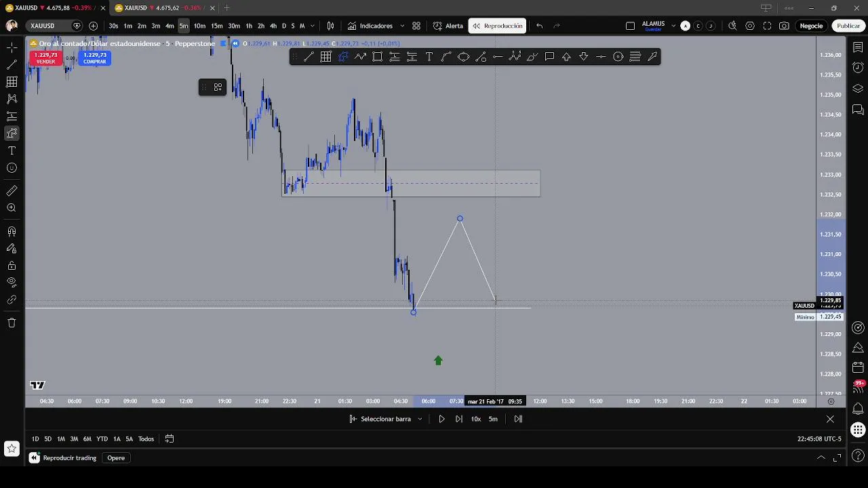Add symbol to compare with plus icon
The width and height of the screenshot is (868, 488).
93,26
